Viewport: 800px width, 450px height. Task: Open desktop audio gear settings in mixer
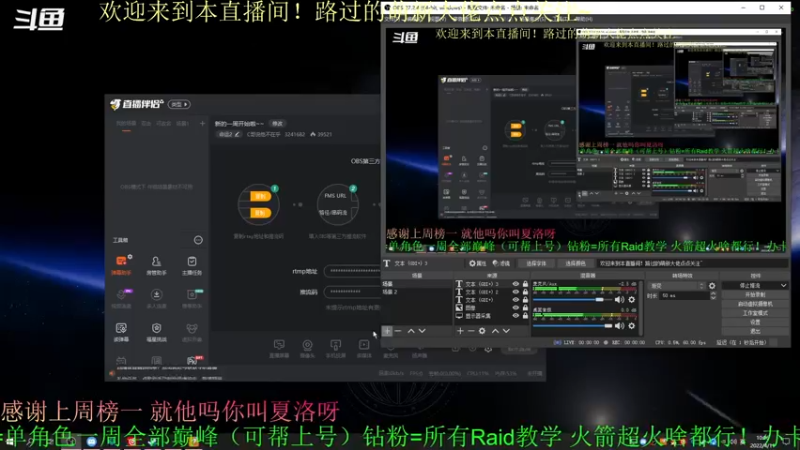point(632,326)
